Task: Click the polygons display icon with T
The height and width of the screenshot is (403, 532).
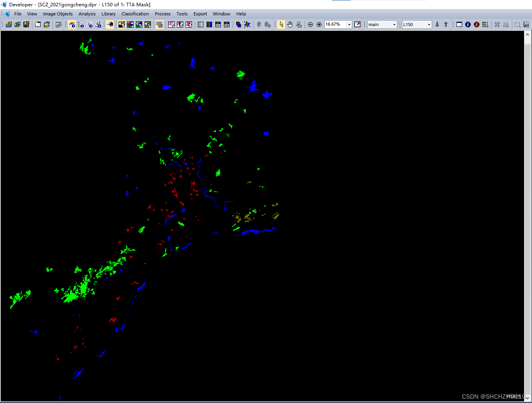Action: point(180,24)
